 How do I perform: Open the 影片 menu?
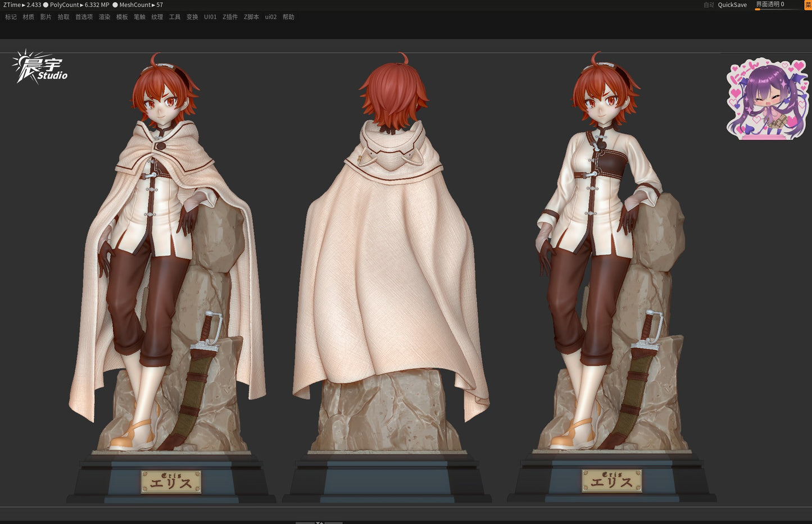[x=46, y=17]
